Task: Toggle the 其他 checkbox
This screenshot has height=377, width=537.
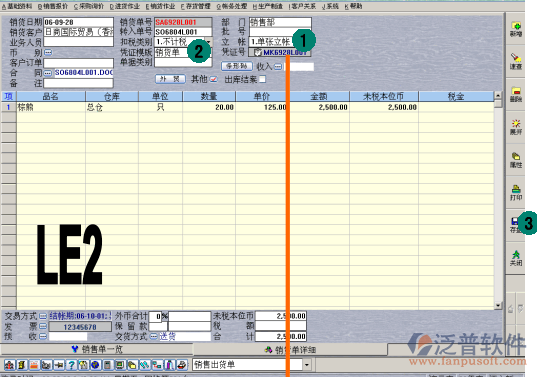Action: click(x=214, y=79)
